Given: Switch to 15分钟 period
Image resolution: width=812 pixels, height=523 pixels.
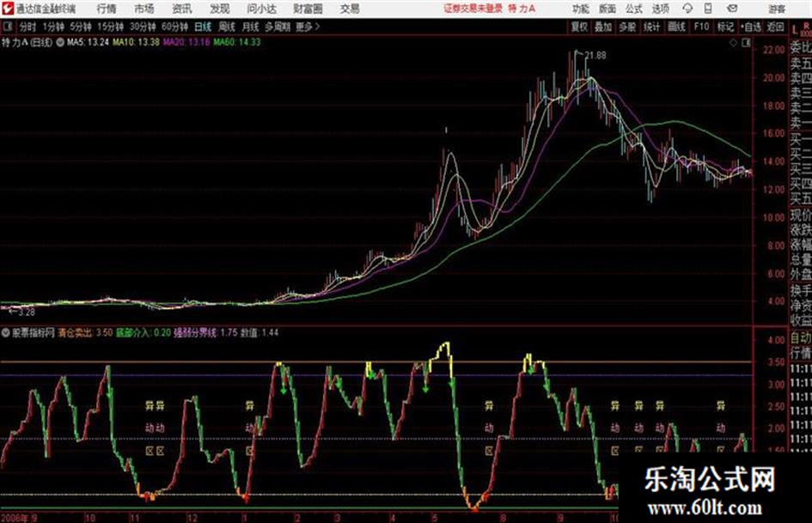Looking at the screenshot, I should click(110, 27).
